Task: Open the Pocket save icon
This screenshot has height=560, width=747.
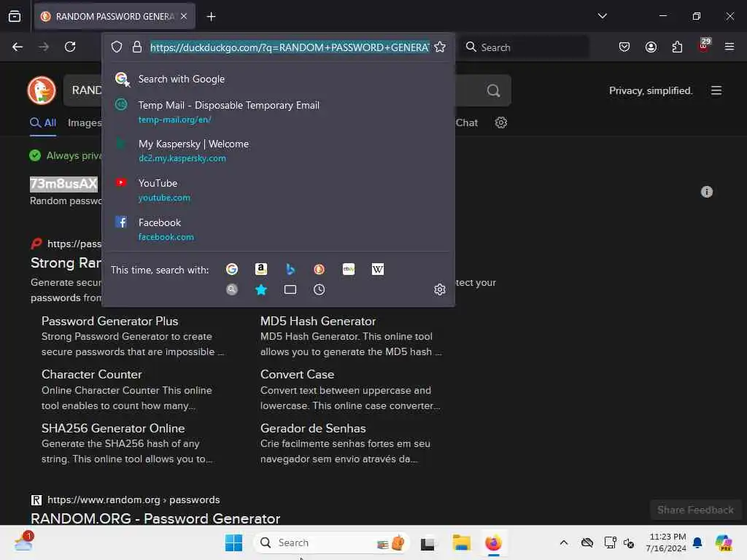Action: click(x=624, y=47)
